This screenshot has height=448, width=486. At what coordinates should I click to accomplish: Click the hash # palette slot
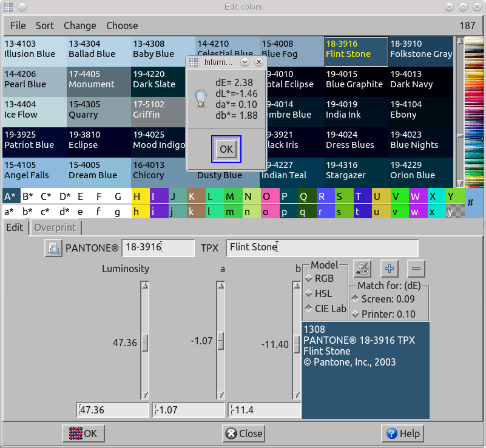(x=470, y=203)
